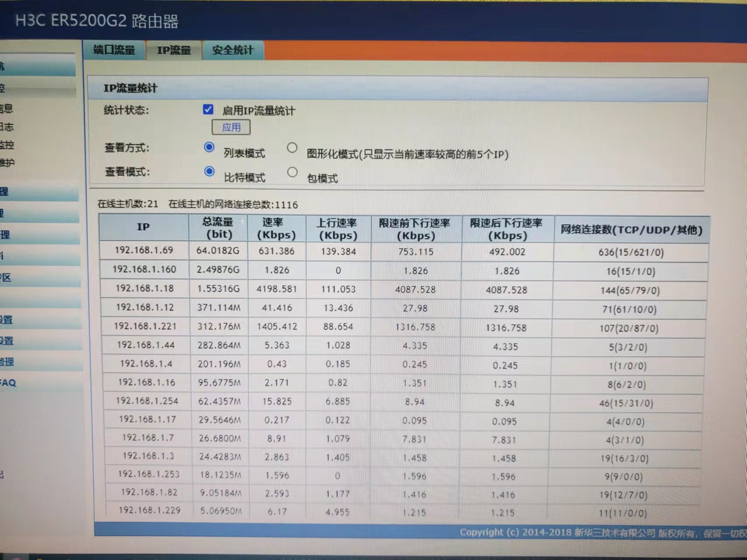
Task: Click rate value 1405.412
Action: pos(277,327)
